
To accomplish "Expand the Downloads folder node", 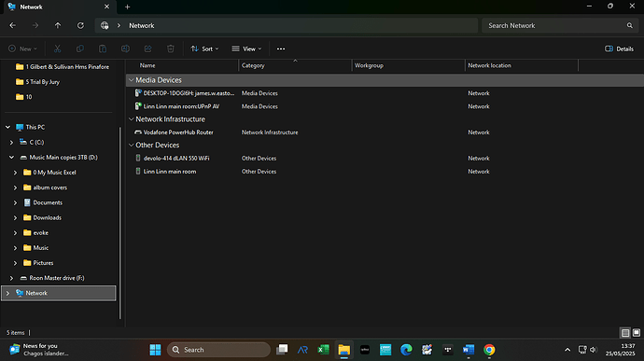I will (x=15, y=217).
